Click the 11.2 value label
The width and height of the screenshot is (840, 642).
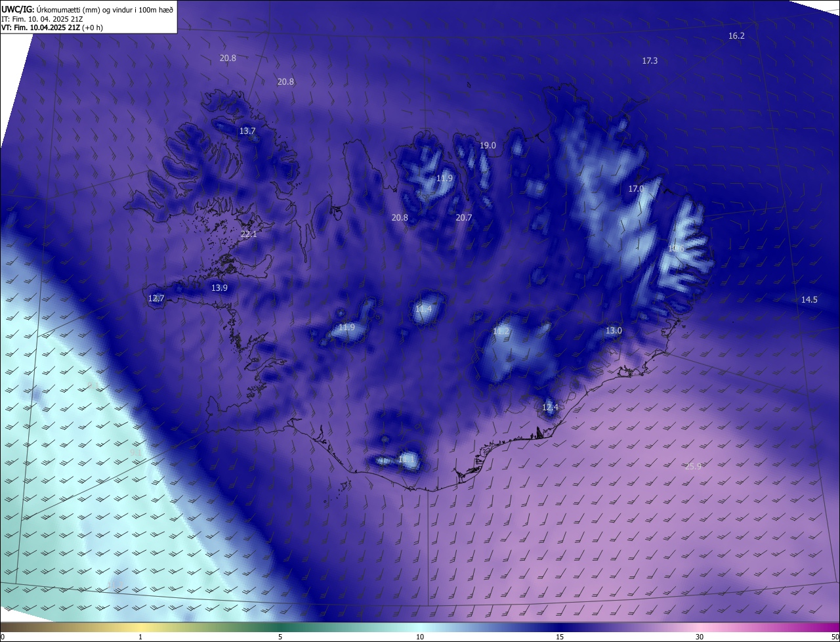[501, 332]
